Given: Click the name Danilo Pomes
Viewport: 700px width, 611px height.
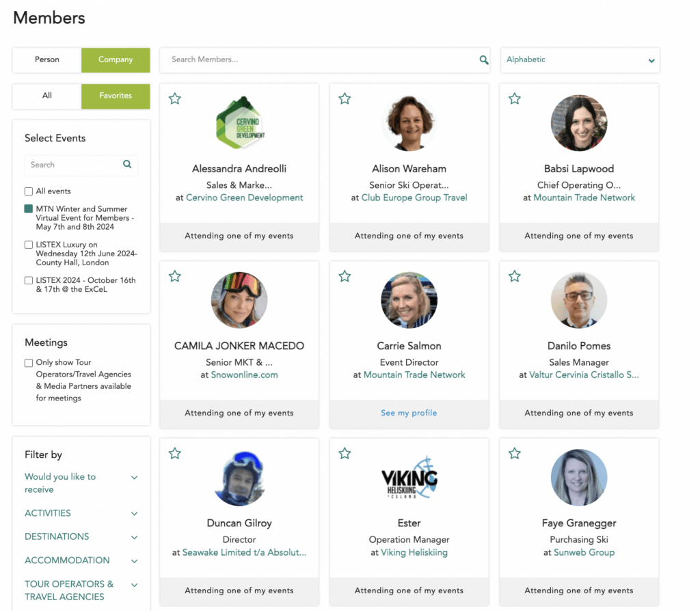Looking at the screenshot, I should (x=579, y=346).
